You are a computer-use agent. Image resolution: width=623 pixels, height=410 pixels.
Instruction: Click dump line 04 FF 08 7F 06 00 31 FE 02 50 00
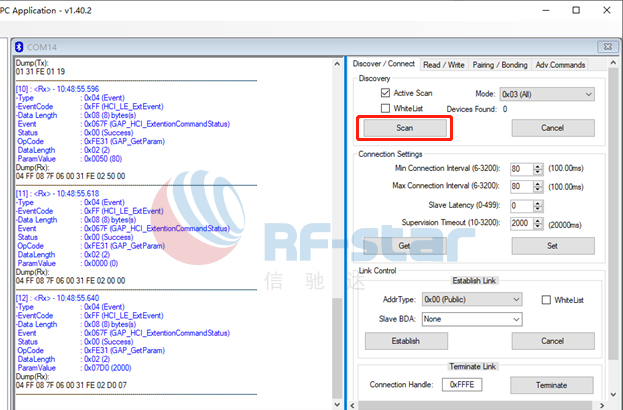click(70, 176)
